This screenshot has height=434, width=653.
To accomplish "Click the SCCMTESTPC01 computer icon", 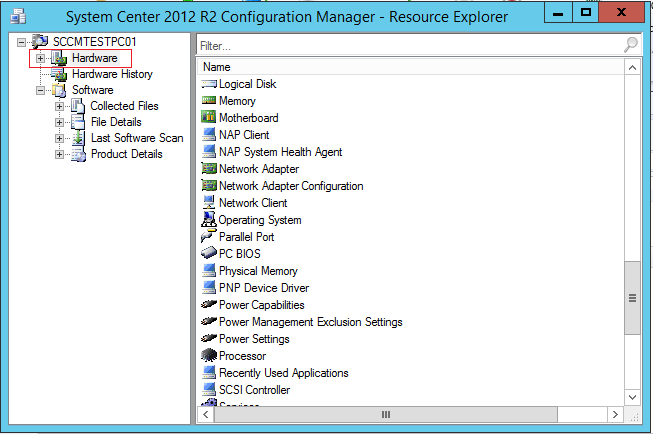I will tap(40, 41).
